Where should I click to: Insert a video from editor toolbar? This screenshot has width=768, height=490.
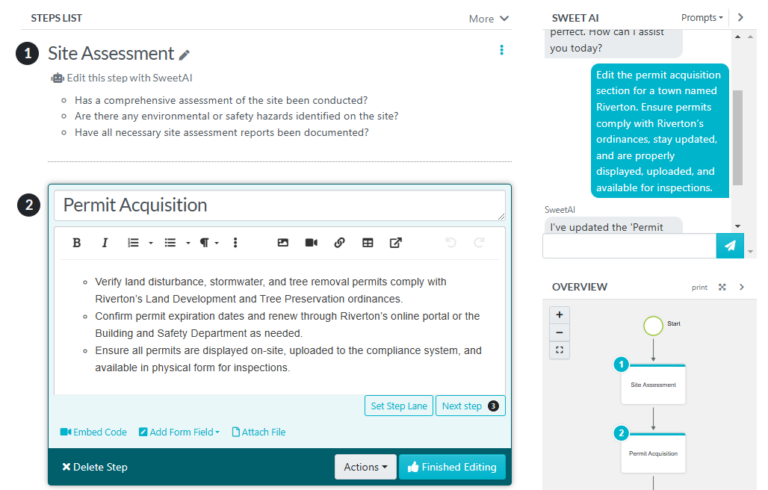(311, 243)
